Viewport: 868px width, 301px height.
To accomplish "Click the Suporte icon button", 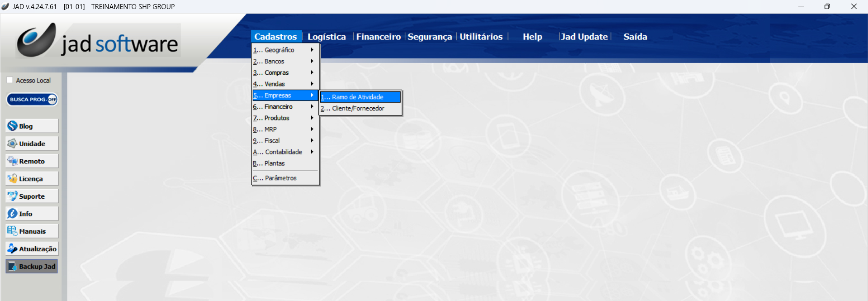I will coord(13,196).
